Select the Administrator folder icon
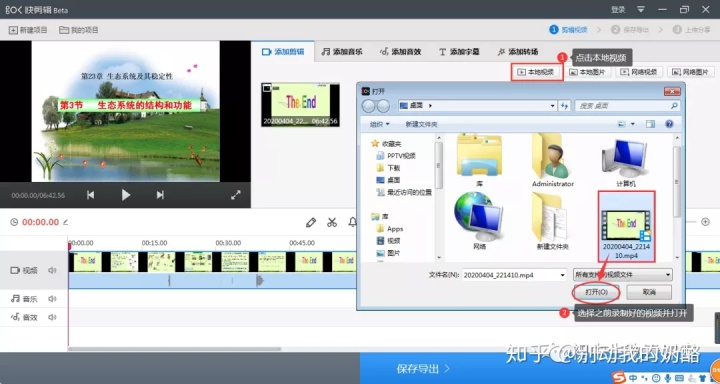The height and width of the screenshot is (384, 720). [553, 161]
